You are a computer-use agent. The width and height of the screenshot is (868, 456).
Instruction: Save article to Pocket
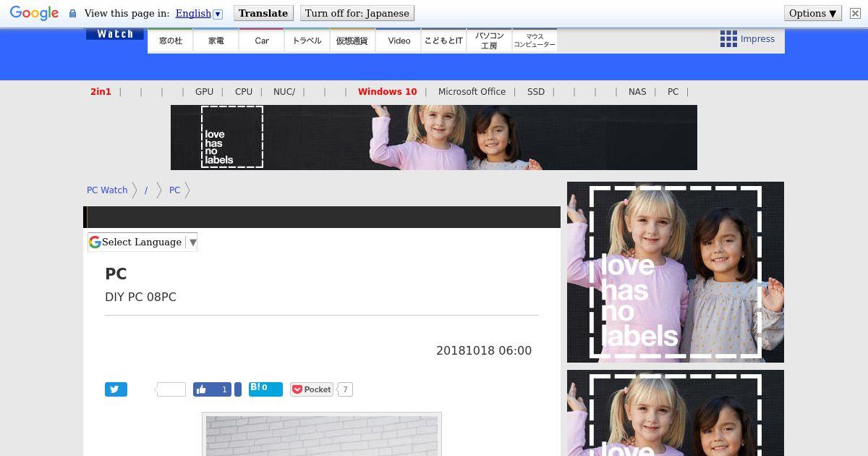point(312,389)
